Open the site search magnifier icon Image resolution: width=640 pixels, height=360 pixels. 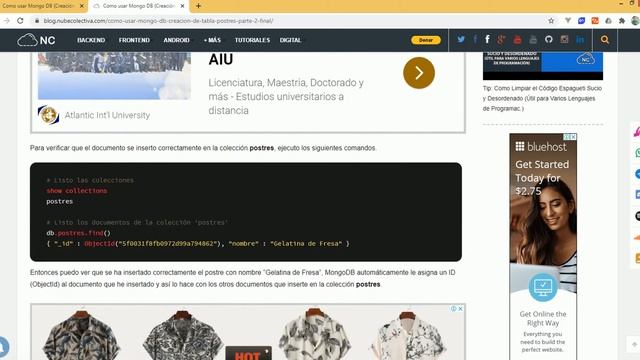[605, 40]
